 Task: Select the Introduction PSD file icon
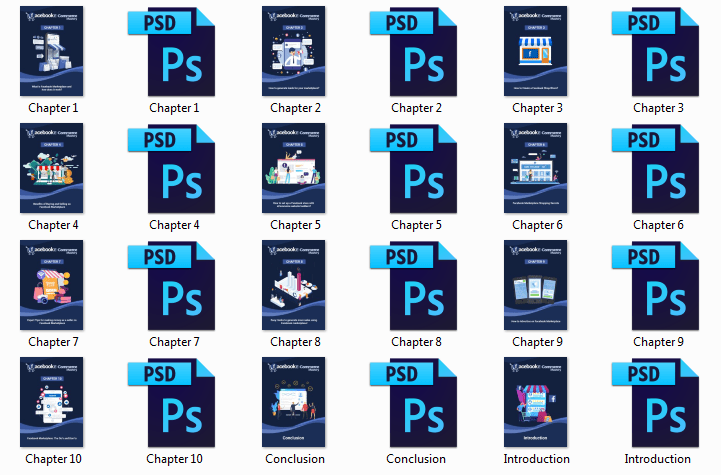tap(658, 402)
